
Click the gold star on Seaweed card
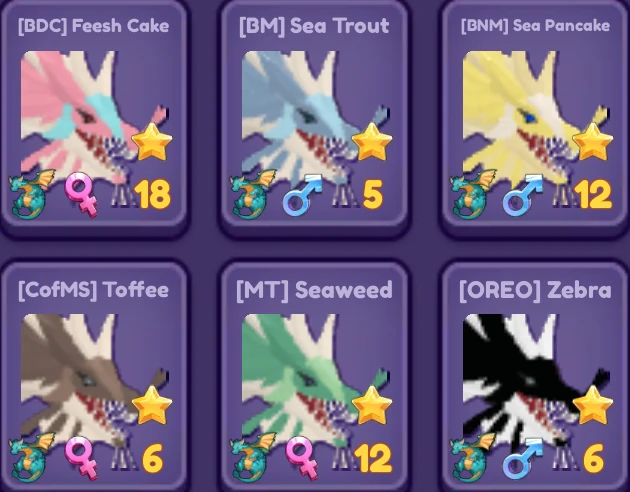point(372,405)
